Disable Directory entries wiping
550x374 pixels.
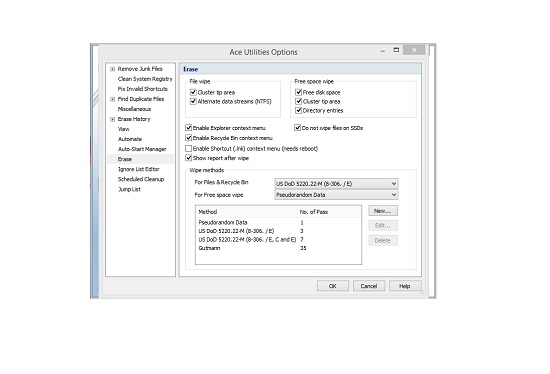click(x=299, y=111)
